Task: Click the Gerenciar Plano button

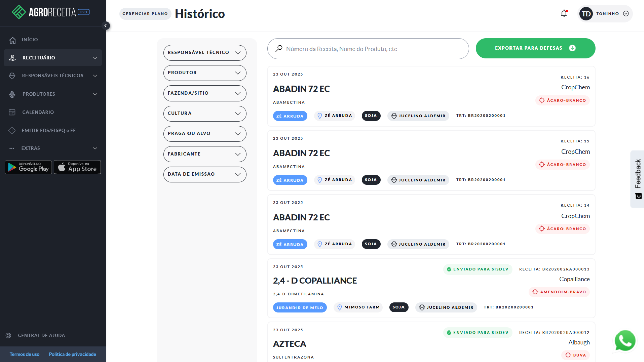Action: tap(145, 14)
